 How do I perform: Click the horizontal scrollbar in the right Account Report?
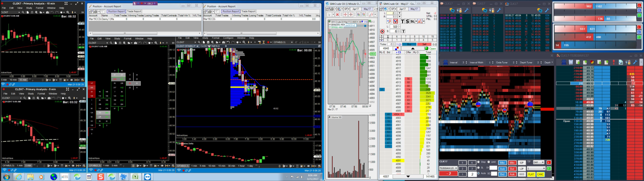point(242,33)
